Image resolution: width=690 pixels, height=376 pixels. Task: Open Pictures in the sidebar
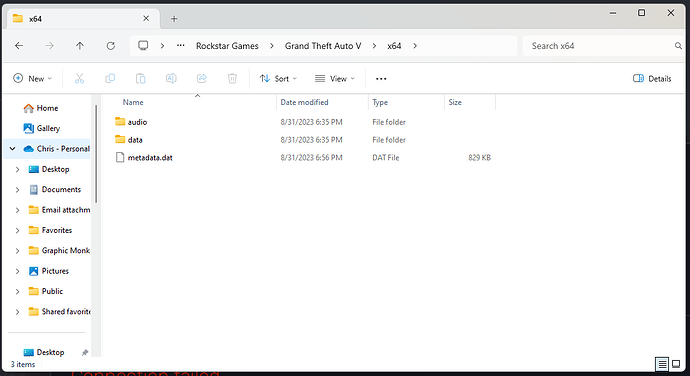point(55,271)
